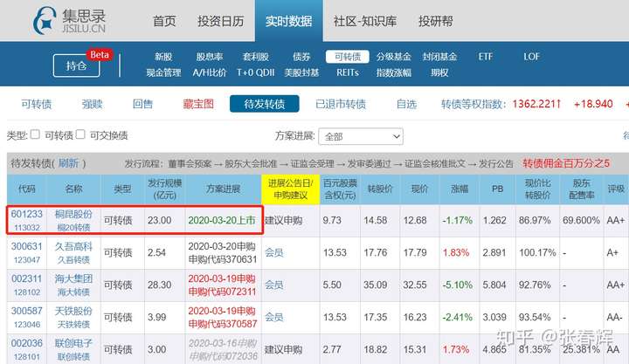
Task: Open the 海大集团 stock link
Action: click(x=73, y=278)
